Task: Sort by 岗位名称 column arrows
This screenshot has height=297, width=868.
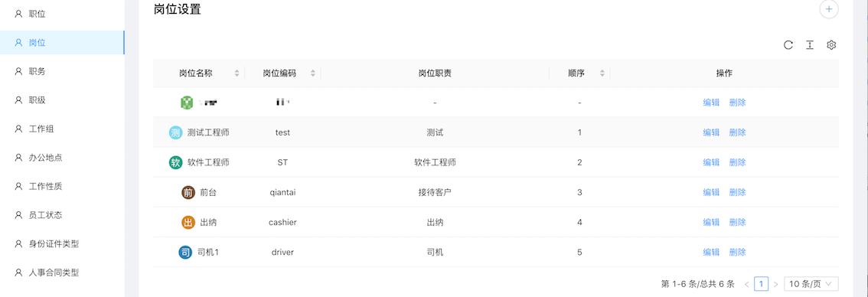Action: click(237, 73)
